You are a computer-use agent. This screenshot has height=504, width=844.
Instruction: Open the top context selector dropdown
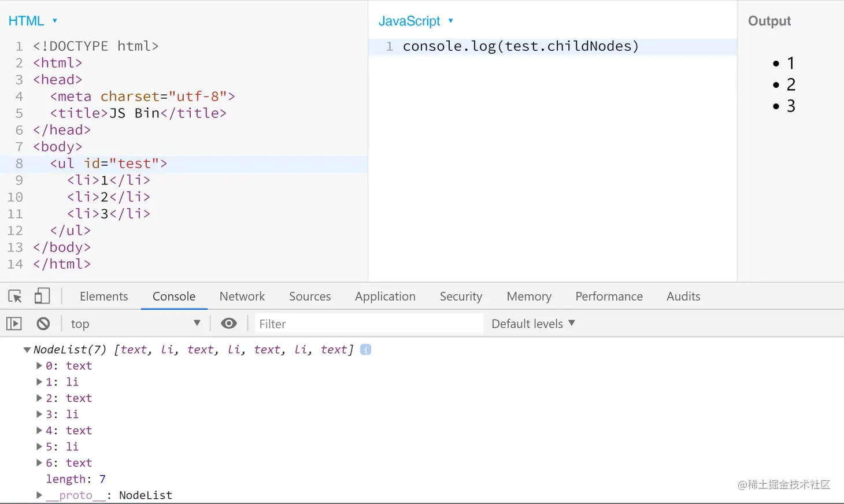[135, 324]
